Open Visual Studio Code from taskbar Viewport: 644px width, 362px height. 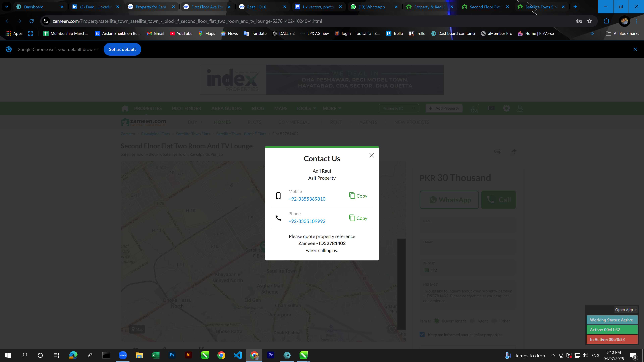pyautogui.click(x=237, y=355)
